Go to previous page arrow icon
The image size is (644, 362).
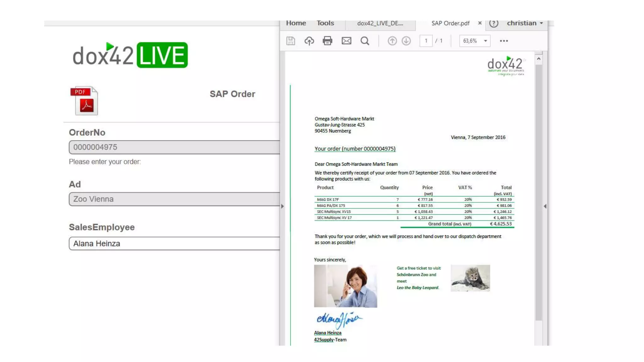[392, 41]
